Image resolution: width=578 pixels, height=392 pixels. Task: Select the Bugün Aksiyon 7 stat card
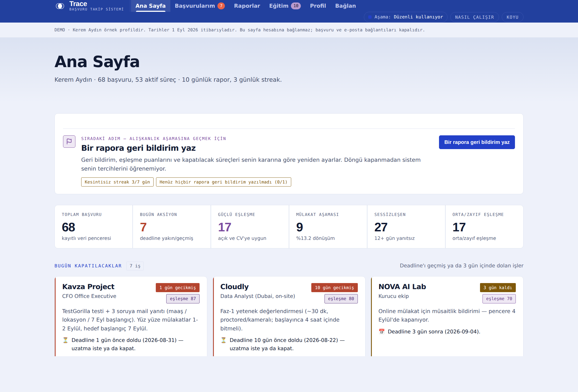(x=172, y=227)
